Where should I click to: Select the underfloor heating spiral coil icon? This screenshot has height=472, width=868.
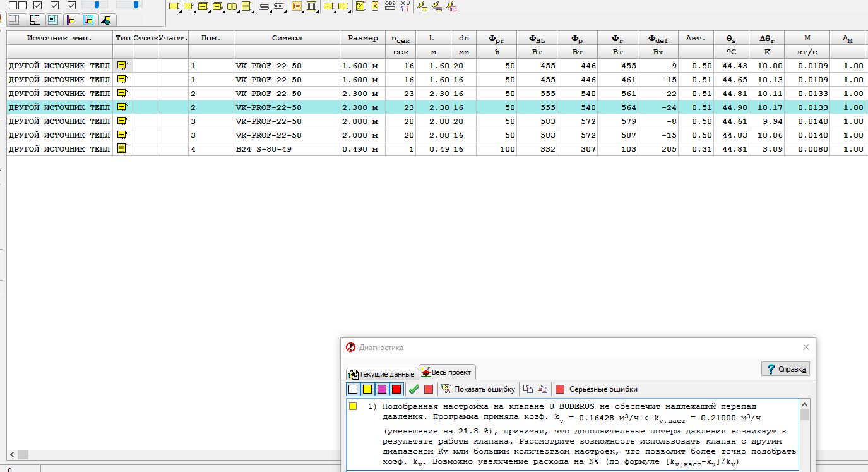pyautogui.click(x=296, y=7)
